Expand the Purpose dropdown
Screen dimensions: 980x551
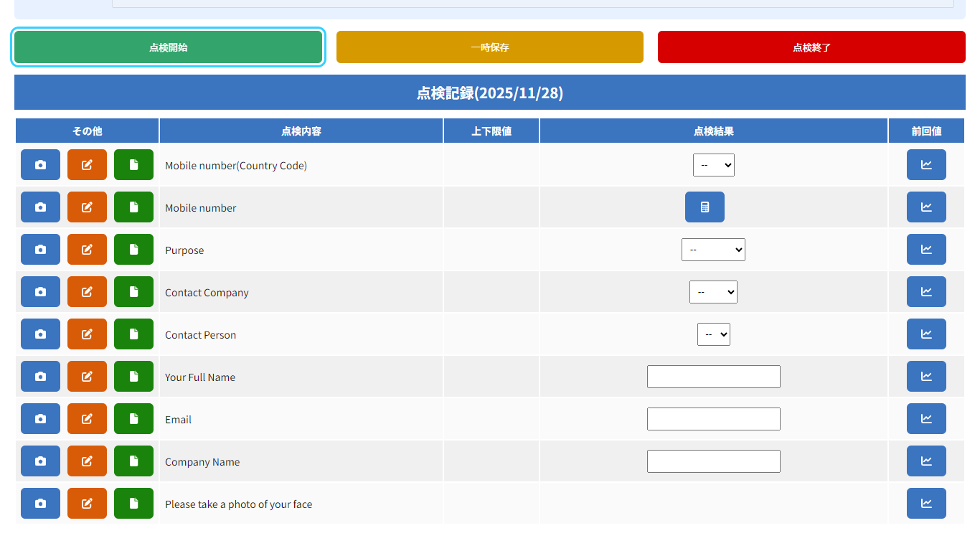[713, 250]
